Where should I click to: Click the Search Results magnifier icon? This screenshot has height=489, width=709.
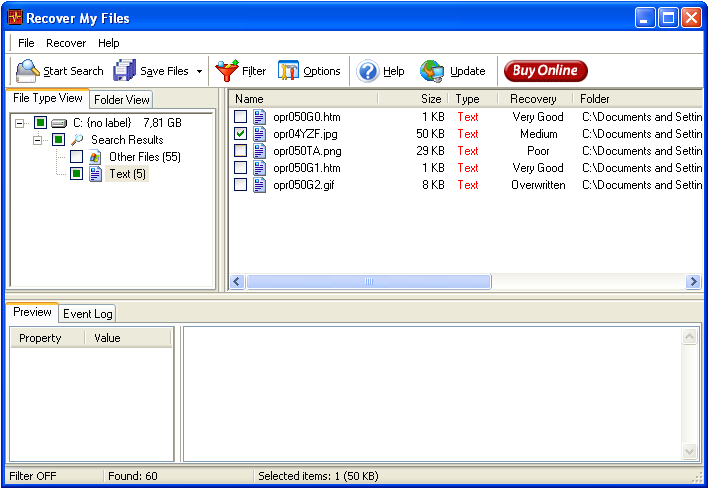click(x=77, y=140)
